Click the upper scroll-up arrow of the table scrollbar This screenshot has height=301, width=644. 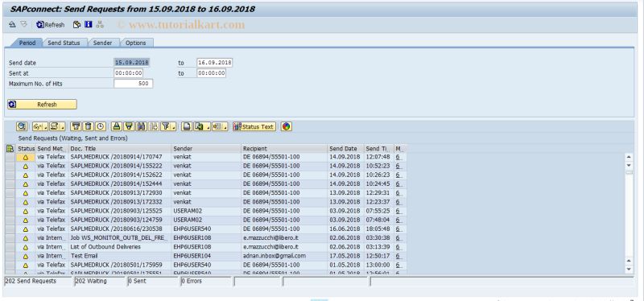(629, 157)
